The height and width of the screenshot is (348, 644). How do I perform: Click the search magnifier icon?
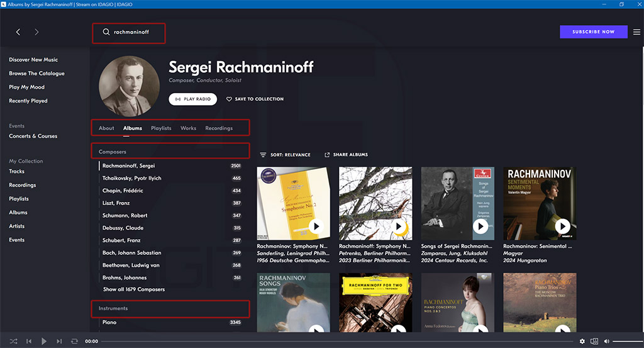point(106,31)
